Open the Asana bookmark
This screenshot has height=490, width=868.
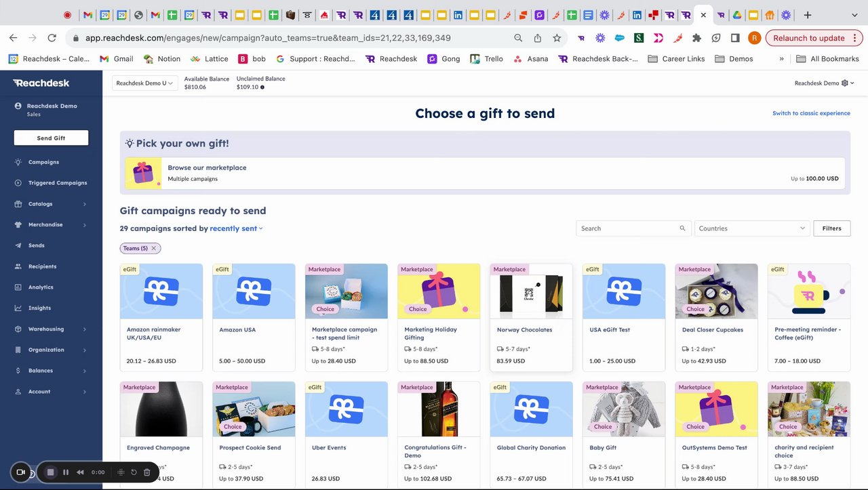tap(530, 59)
